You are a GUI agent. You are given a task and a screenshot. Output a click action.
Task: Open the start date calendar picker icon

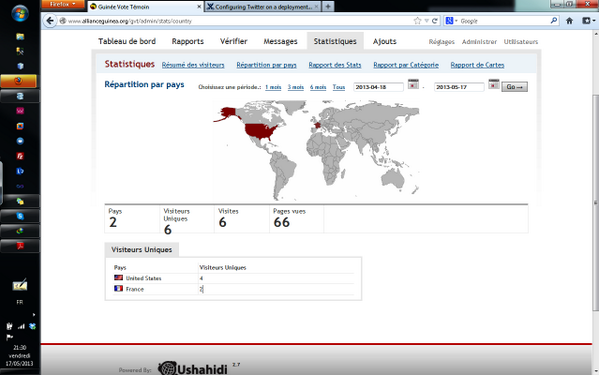(x=413, y=84)
